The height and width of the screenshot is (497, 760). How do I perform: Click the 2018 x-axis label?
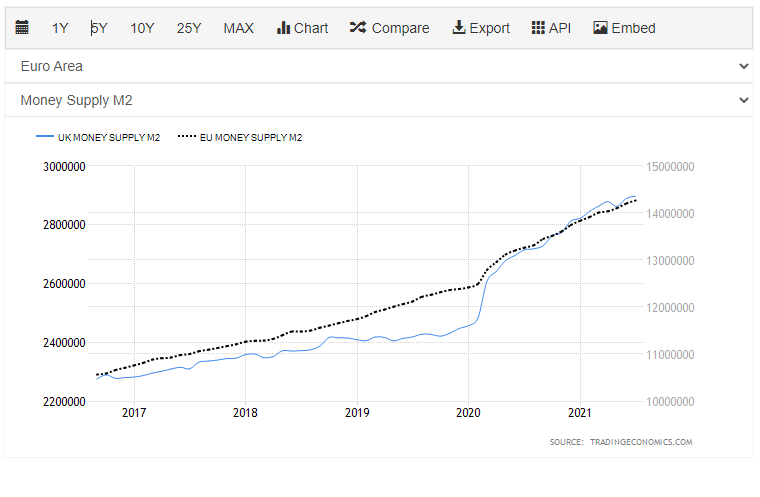click(x=245, y=413)
